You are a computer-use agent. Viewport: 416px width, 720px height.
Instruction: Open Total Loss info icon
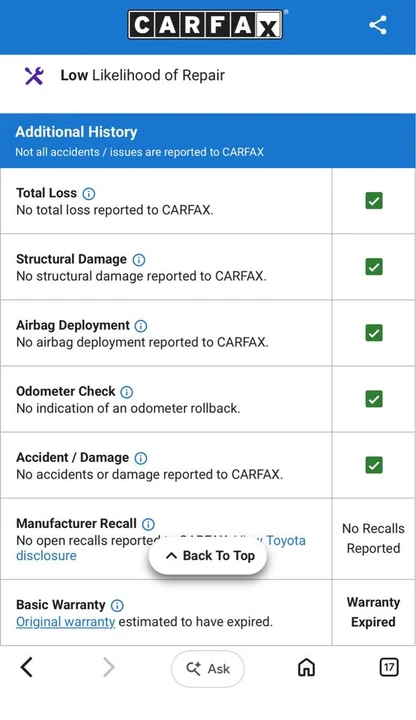[89, 193]
